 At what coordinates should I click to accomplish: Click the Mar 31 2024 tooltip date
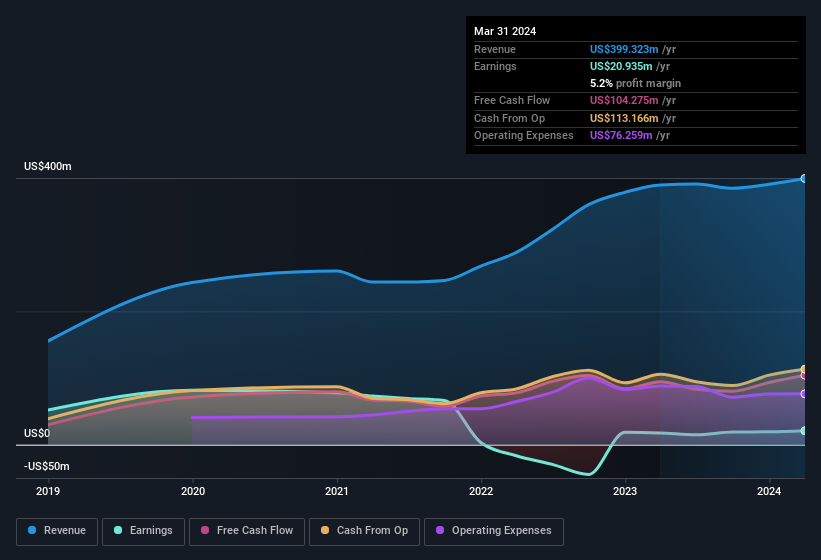coord(505,31)
